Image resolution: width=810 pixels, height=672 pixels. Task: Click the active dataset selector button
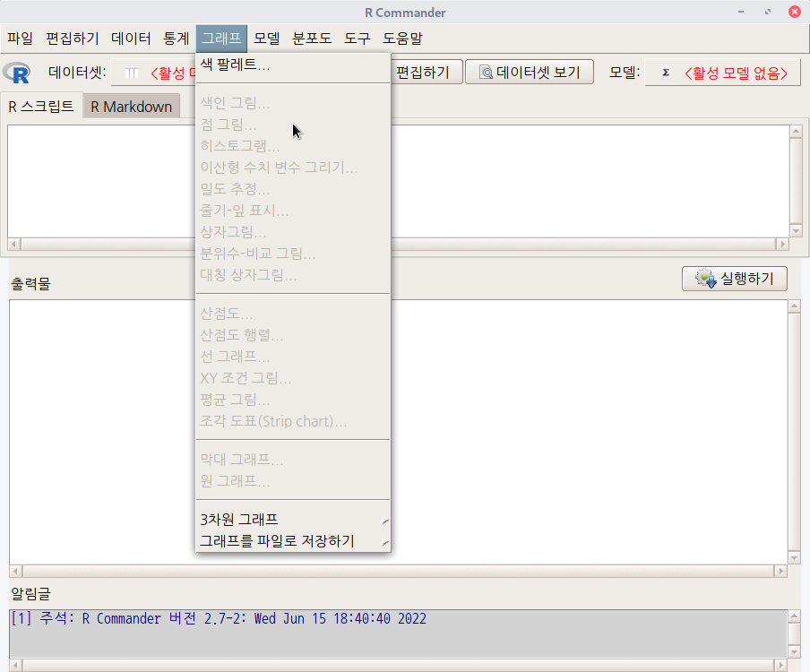(x=155, y=73)
